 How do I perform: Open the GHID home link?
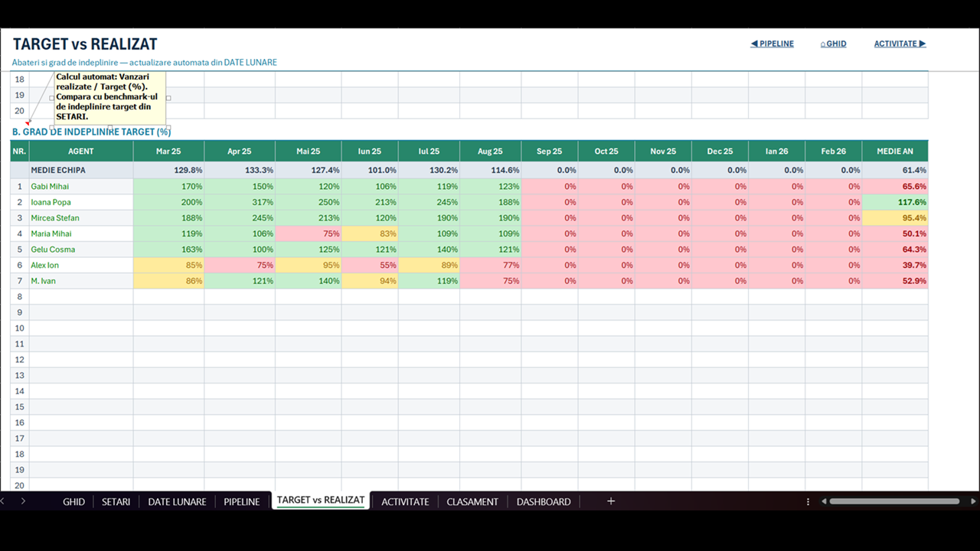click(833, 44)
